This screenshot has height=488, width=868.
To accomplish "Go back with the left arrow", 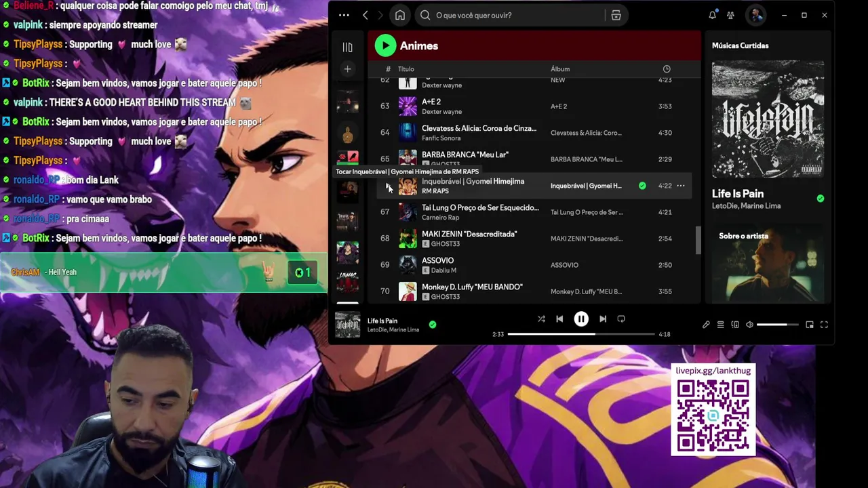I will tap(365, 15).
